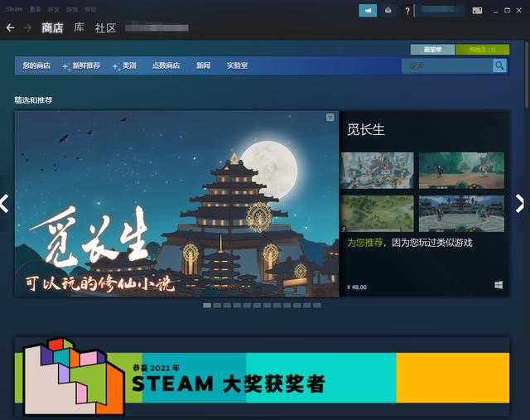
Task: Expand the account name dropdown
Action: point(440,11)
